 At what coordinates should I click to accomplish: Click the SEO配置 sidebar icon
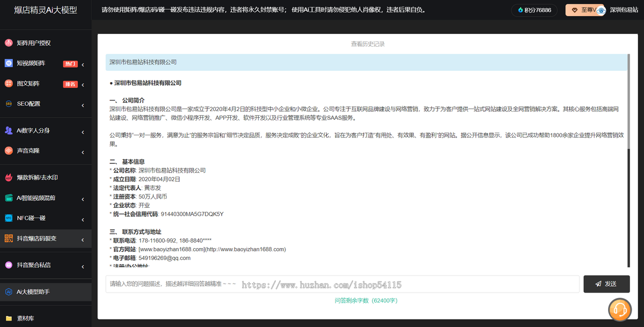coord(9,104)
